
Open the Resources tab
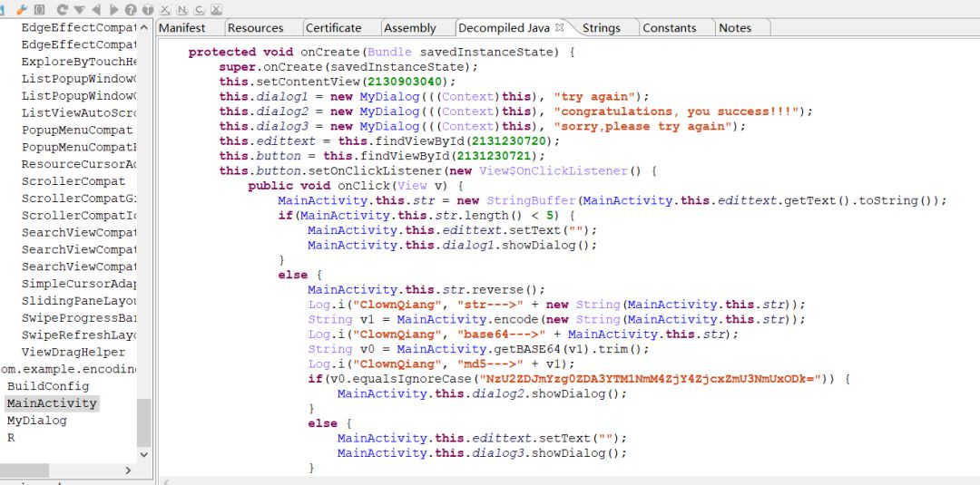(256, 27)
